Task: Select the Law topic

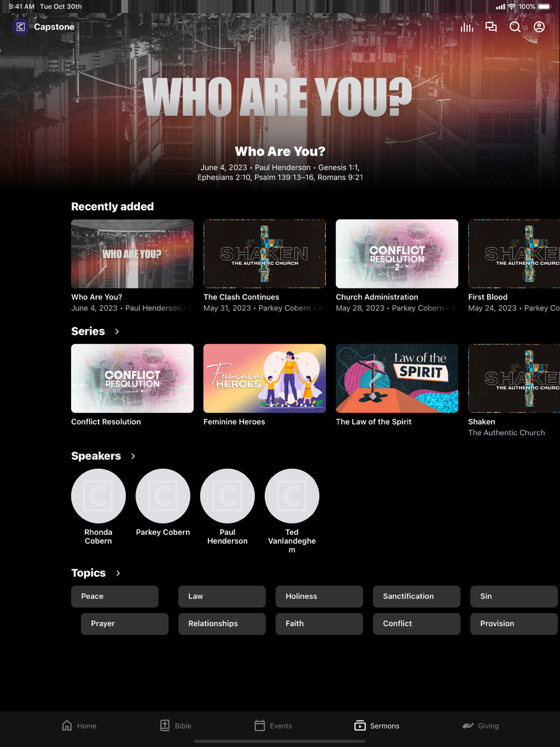Action: (x=222, y=596)
